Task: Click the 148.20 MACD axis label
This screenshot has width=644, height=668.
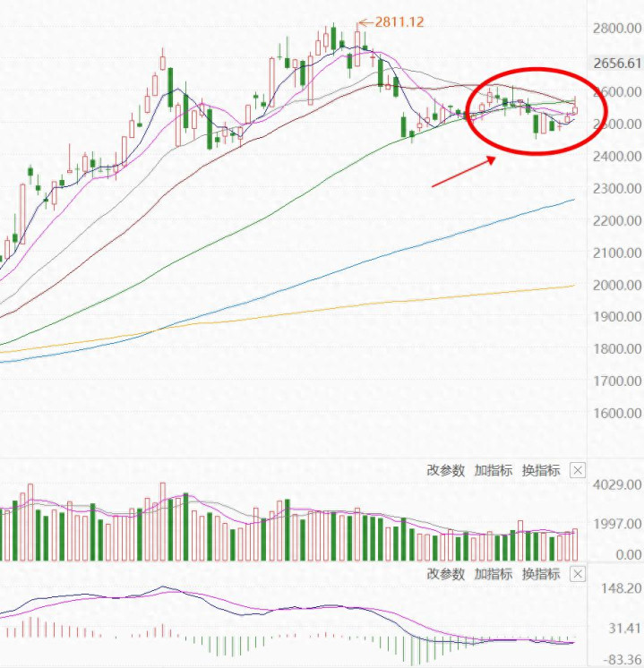Action: pos(621,588)
